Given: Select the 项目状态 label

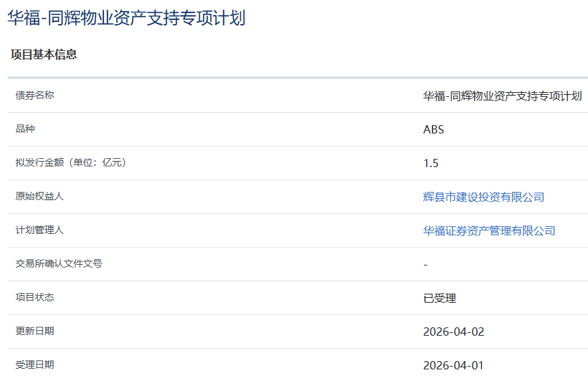Looking at the screenshot, I should pos(35,297).
